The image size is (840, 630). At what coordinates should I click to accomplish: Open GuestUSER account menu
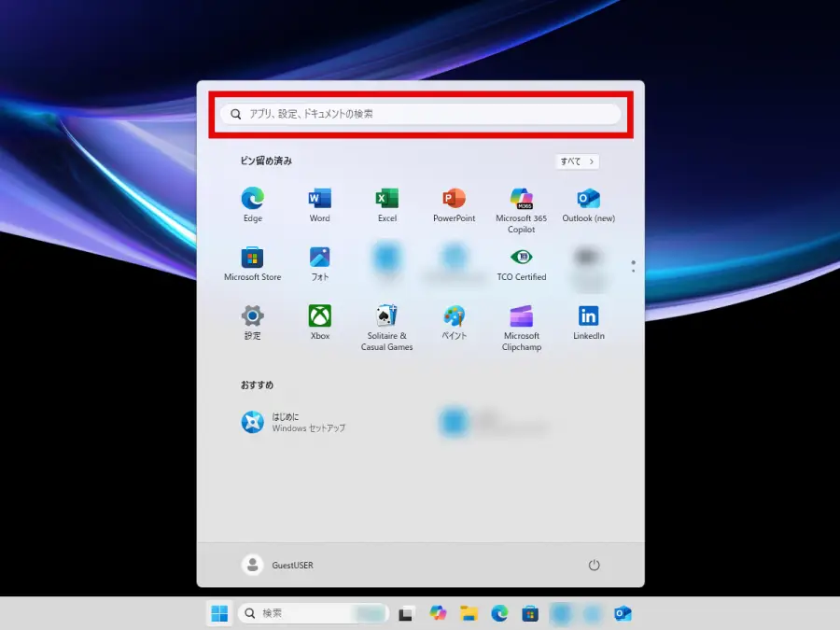click(x=277, y=566)
